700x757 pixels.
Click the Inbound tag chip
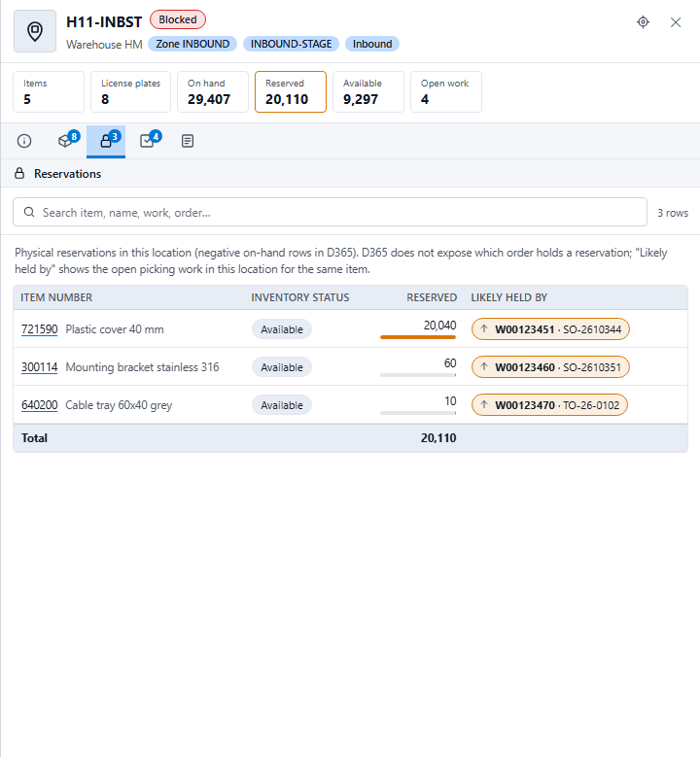click(372, 44)
